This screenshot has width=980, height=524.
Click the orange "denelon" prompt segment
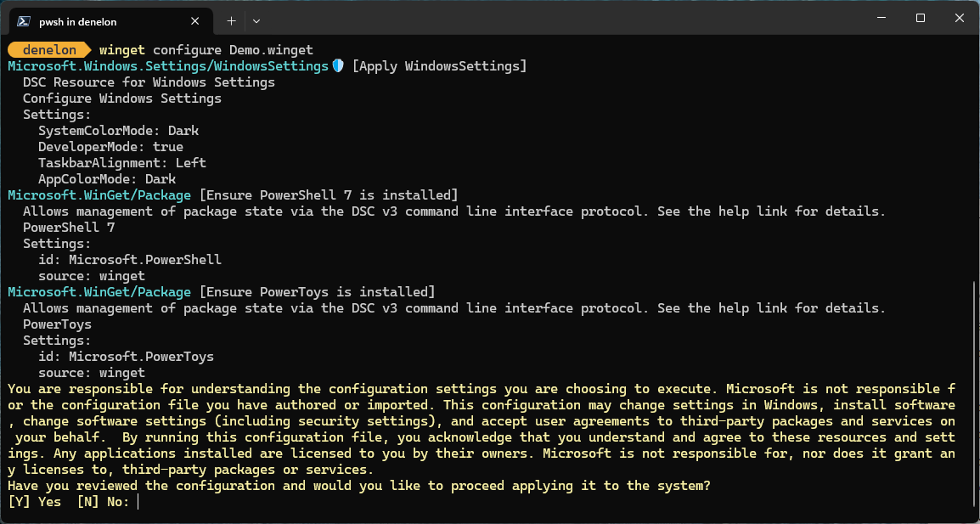[49, 50]
